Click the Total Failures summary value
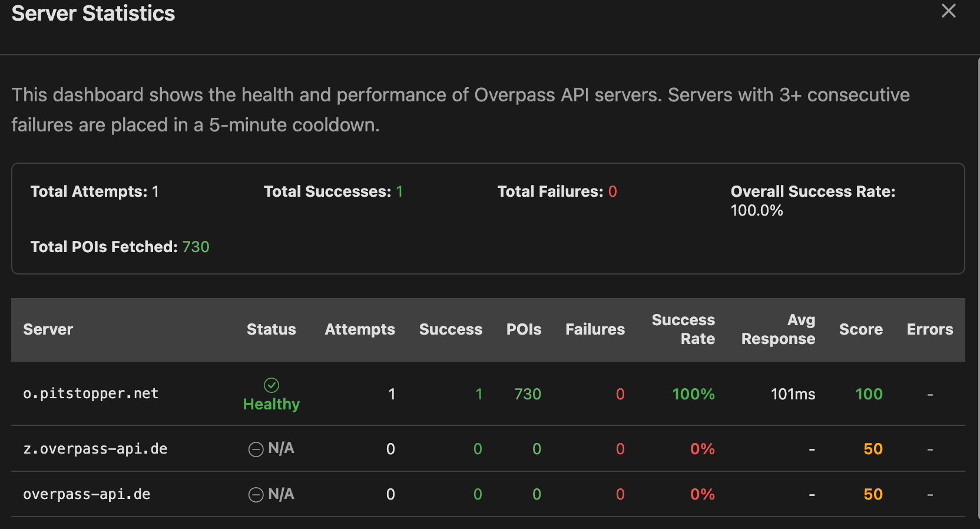Image resolution: width=980 pixels, height=529 pixels. [x=612, y=191]
